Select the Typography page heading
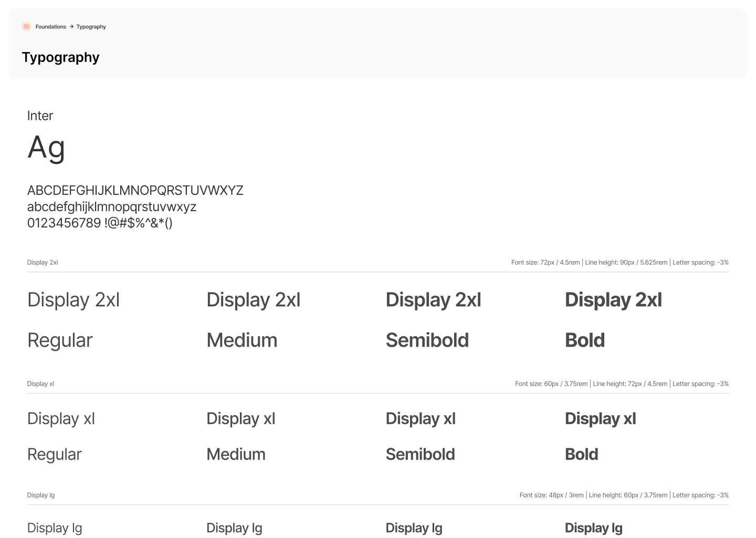The width and height of the screenshot is (756, 538). click(60, 57)
